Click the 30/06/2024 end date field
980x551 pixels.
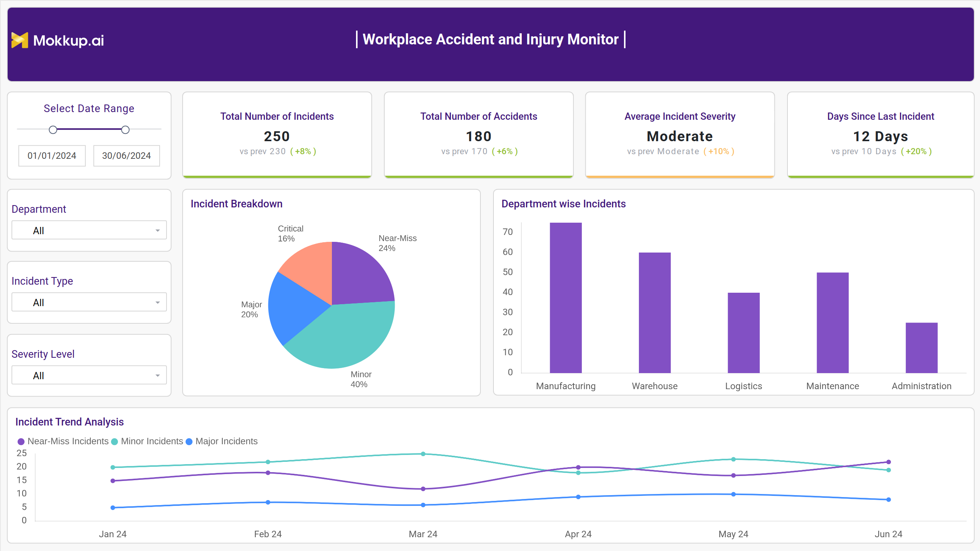(x=126, y=156)
